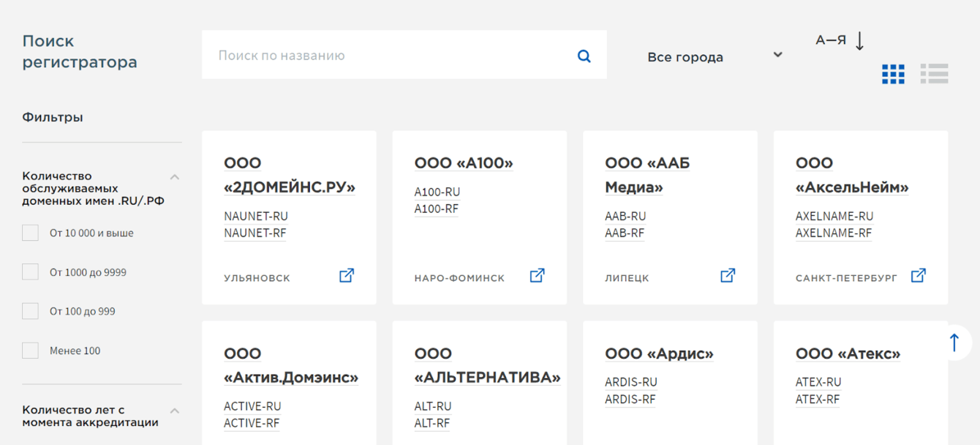This screenshot has width=980, height=445.
Task: Toggle the А—Я sort order
Action: click(x=840, y=41)
